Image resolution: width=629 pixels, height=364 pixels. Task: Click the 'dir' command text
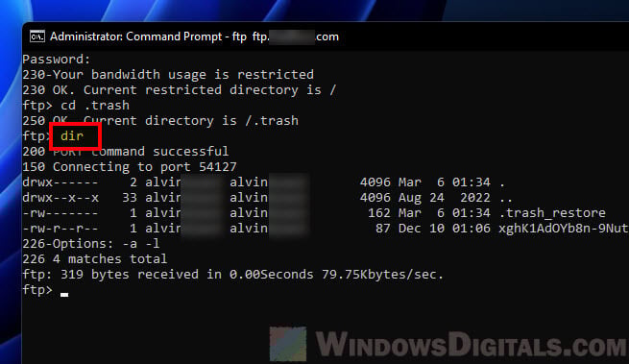(72, 136)
